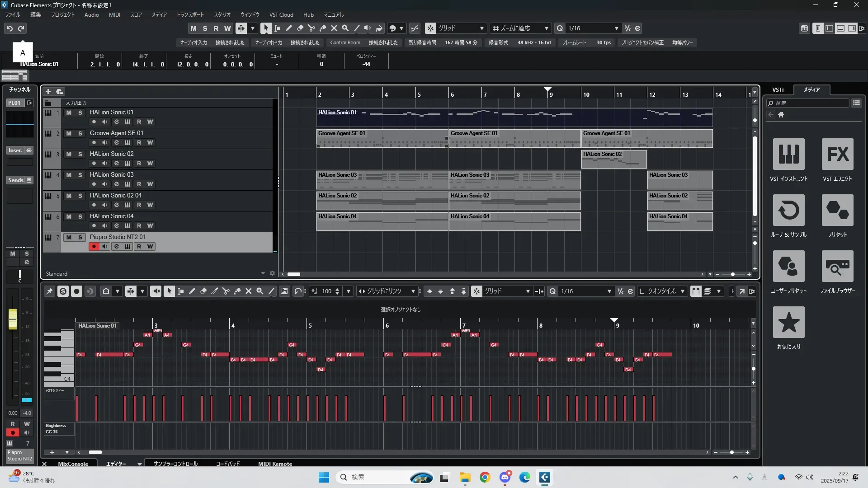
Task: Open the Grid snap type dropdown in toolbar
Action: point(481,28)
